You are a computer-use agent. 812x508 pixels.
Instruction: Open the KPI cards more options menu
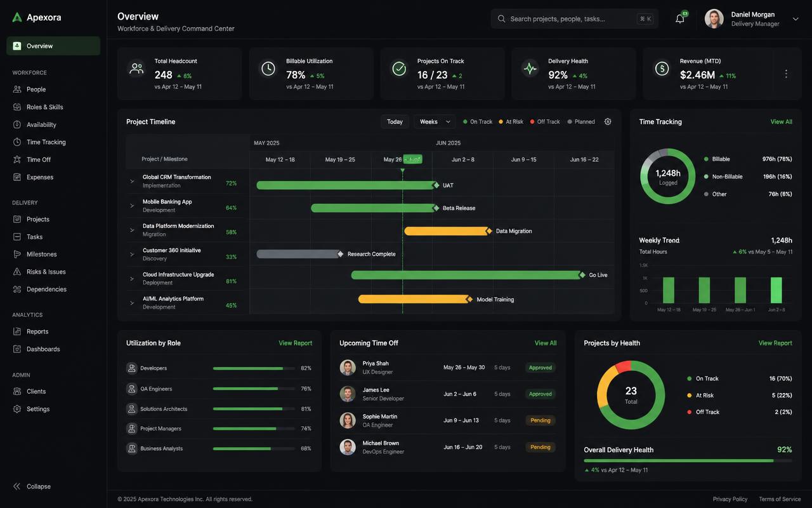coord(786,74)
